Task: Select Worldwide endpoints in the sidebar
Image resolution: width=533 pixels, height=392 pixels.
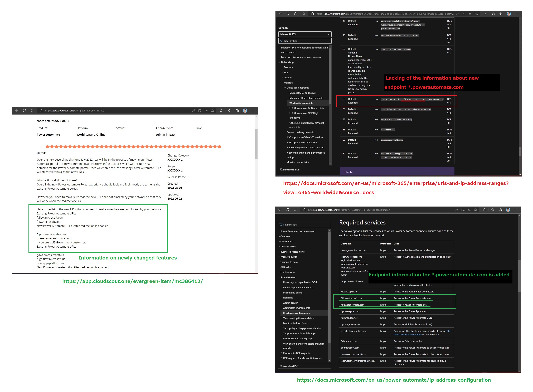Action: (301, 103)
